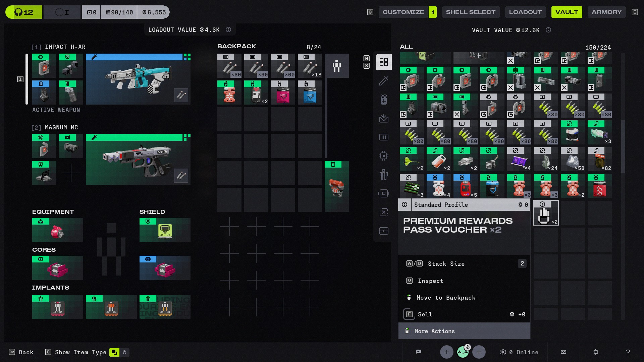Viewport: 644px width, 362px height.
Task: Open the chat message icon
Action: click(419, 352)
